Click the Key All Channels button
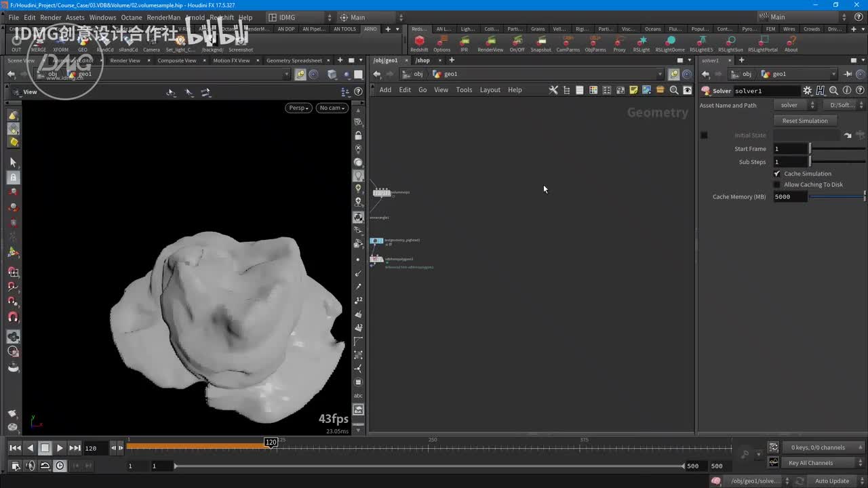Screen dimensions: 868x488 (810, 463)
